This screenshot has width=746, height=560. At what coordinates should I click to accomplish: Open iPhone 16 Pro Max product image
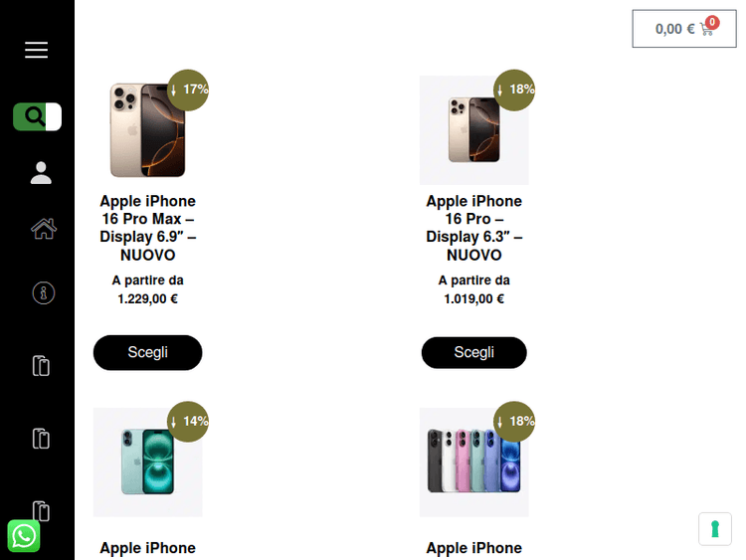pyautogui.click(x=147, y=130)
